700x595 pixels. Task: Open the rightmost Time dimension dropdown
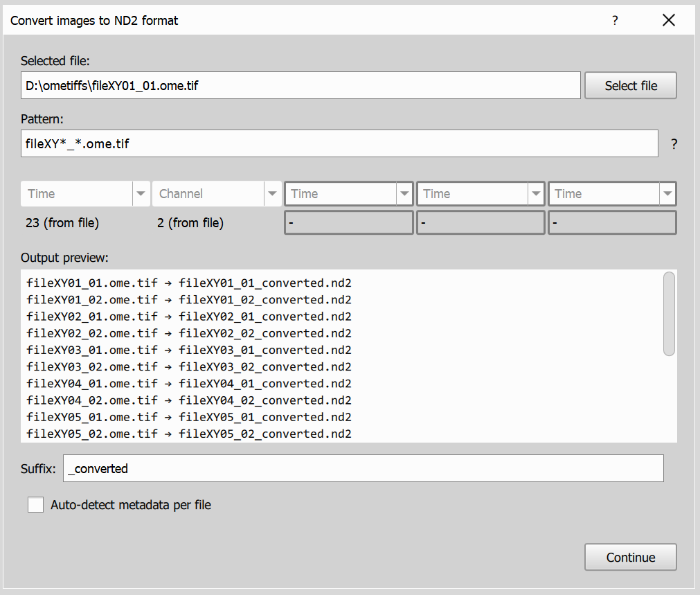click(x=667, y=193)
